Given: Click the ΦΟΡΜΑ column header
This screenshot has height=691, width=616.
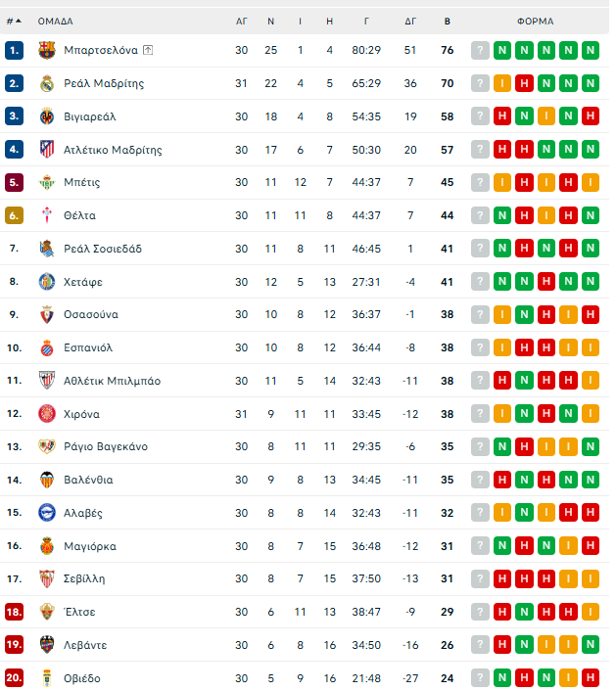Looking at the screenshot, I should pyautogui.click(x=535, y=21).
